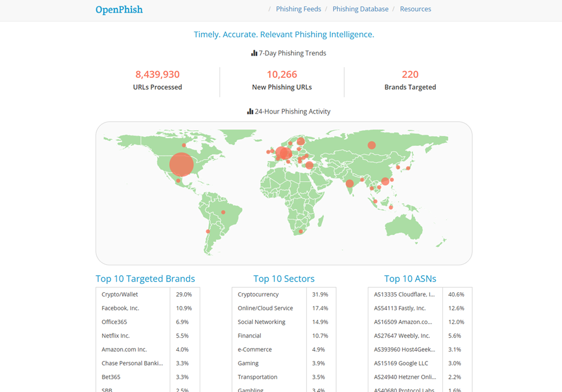Click the activity bubble over Russia
Image resolution: width=562 pixels, height=392 pixels.
[x=372, y=145]
